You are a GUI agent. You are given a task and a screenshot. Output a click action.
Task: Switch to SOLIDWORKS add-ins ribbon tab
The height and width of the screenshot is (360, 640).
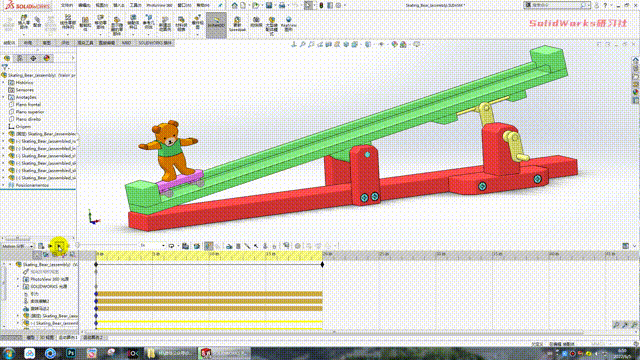click(x=155, y=42)
